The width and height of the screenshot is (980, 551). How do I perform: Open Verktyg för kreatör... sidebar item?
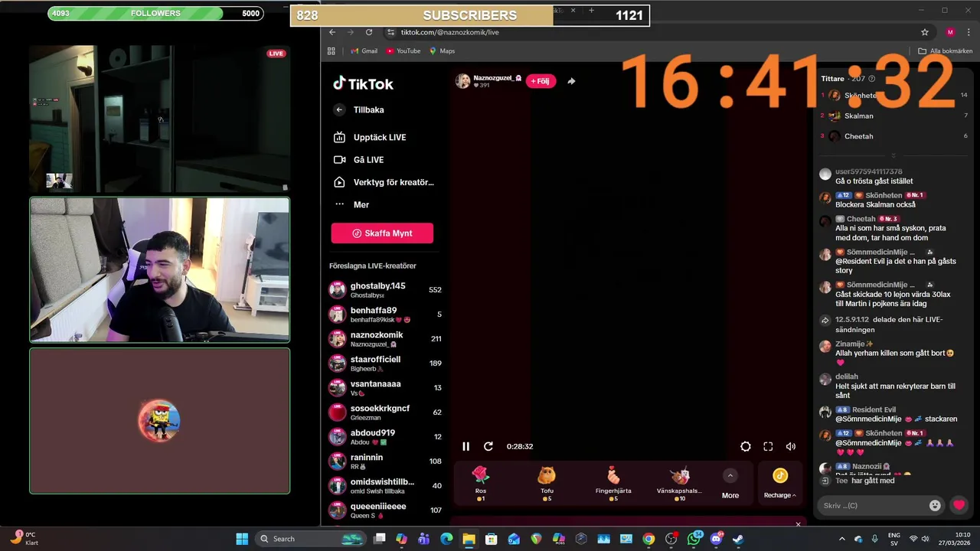[x=384, y=182]
